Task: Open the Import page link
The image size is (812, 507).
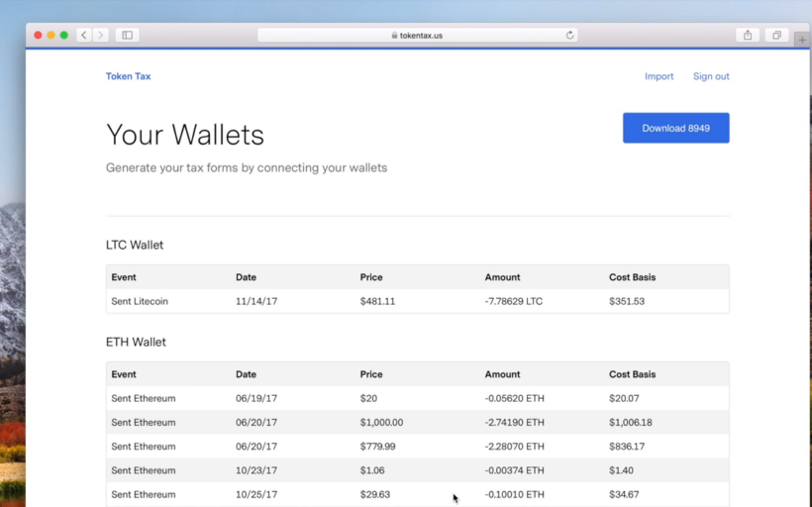Action: [659, 76]
